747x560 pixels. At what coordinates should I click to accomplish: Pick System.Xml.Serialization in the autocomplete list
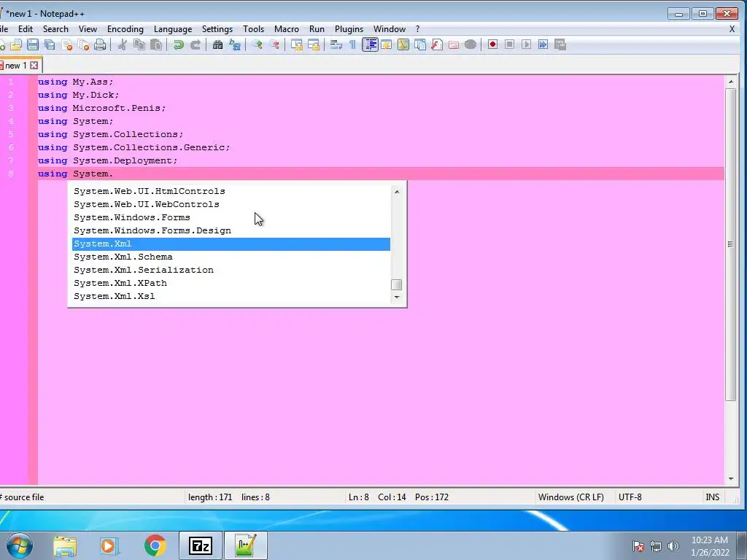(231, 270)
